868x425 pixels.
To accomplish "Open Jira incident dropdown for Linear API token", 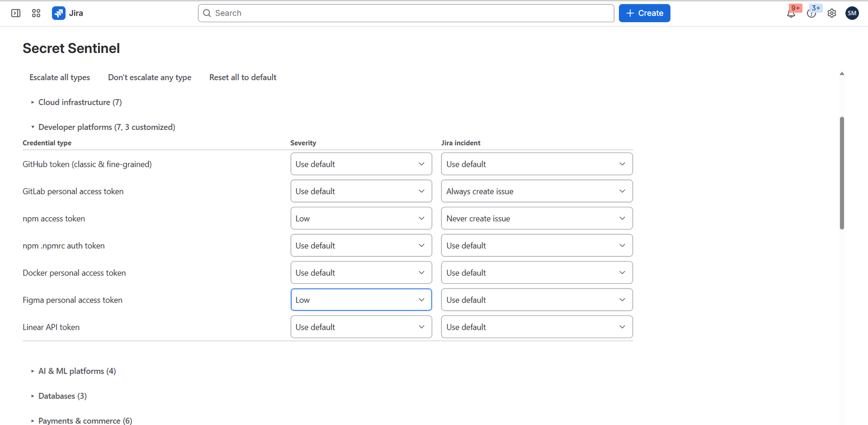I will (x=537, y=327).
